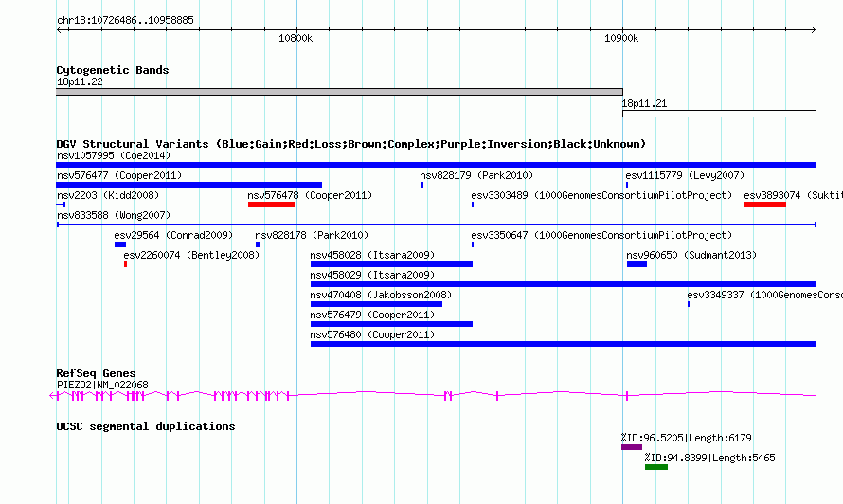Click the chr18:10726486..10958885 coordinate label

[125, 21]
